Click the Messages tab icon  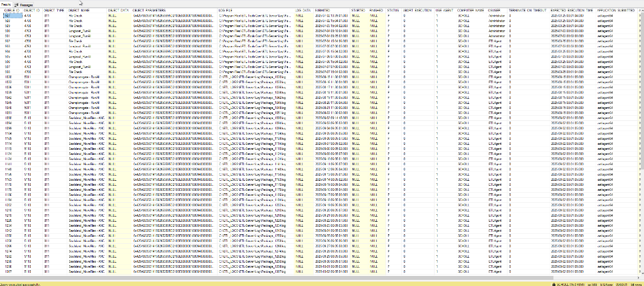[x=16, y=4]
